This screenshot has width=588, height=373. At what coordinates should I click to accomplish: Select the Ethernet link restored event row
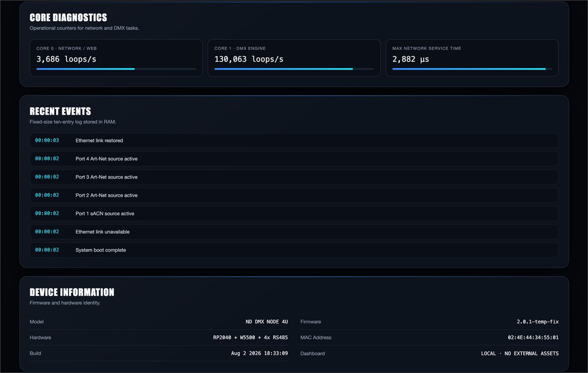[294, 140]
